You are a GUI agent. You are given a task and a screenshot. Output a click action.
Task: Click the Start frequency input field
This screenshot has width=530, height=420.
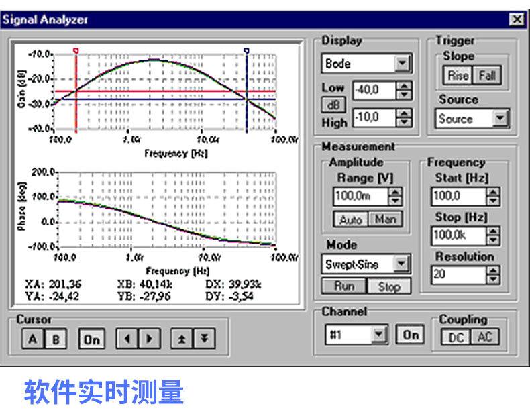458,197
